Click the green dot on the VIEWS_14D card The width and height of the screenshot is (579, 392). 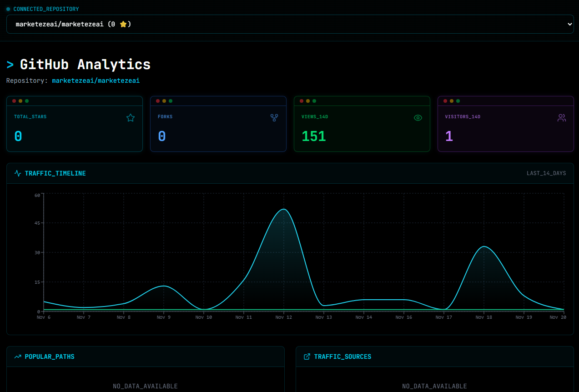(x=313, y=101)
